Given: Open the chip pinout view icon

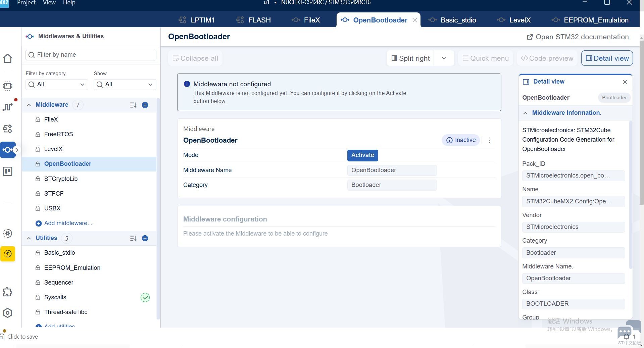Looking at the screenshot, I should 7,86.
